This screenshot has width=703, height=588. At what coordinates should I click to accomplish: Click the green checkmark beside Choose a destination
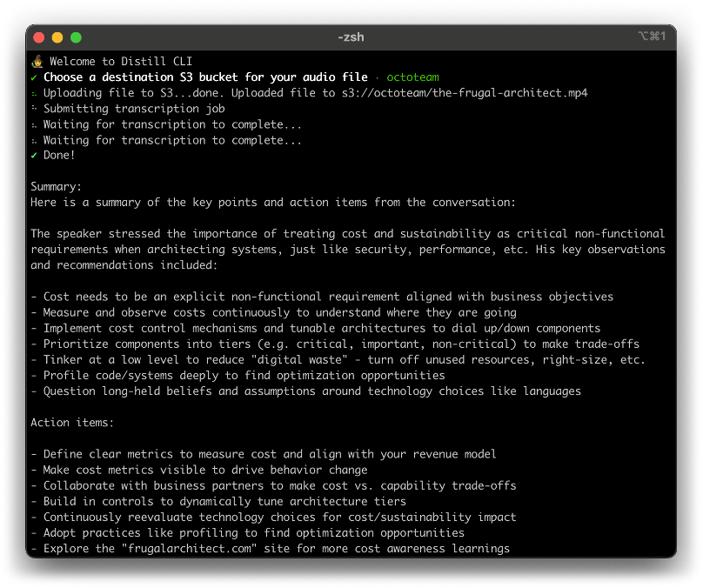click(x=34, y=77)
